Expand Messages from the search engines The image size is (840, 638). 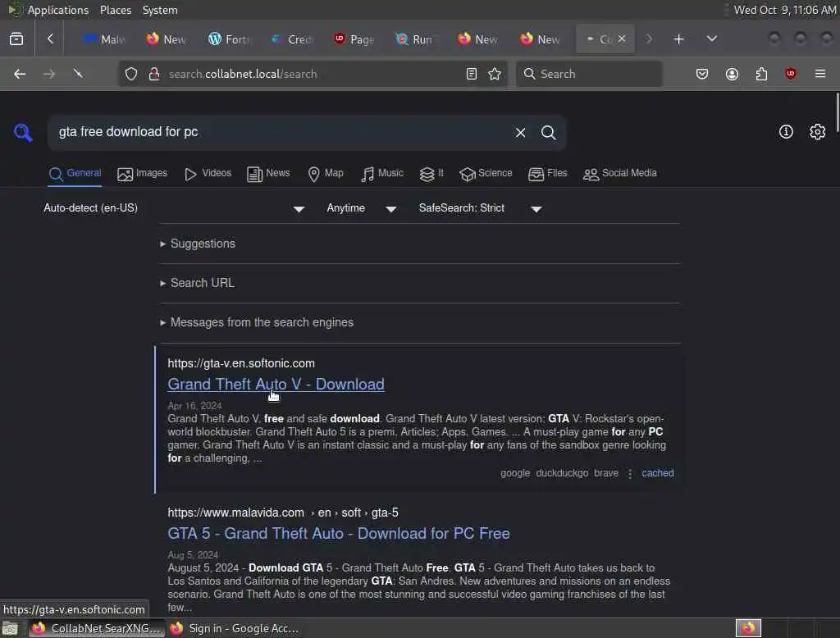coord(257,322)
